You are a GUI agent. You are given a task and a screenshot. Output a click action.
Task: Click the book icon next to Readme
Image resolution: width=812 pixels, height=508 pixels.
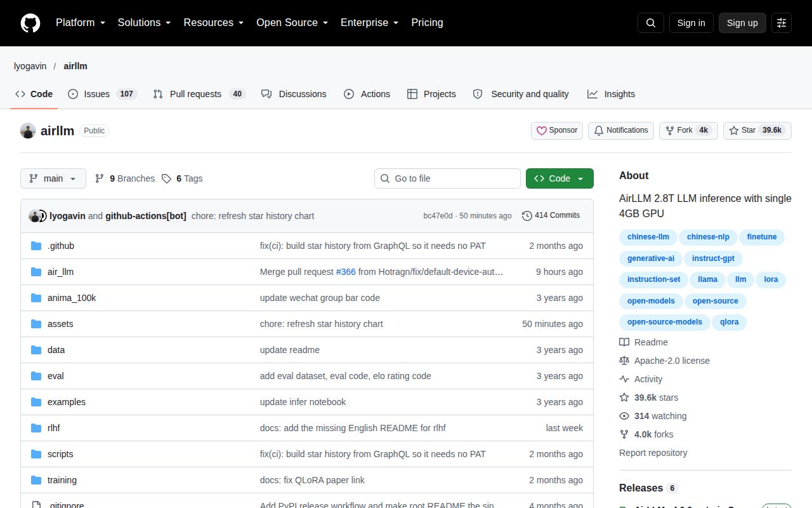(624, 342)
